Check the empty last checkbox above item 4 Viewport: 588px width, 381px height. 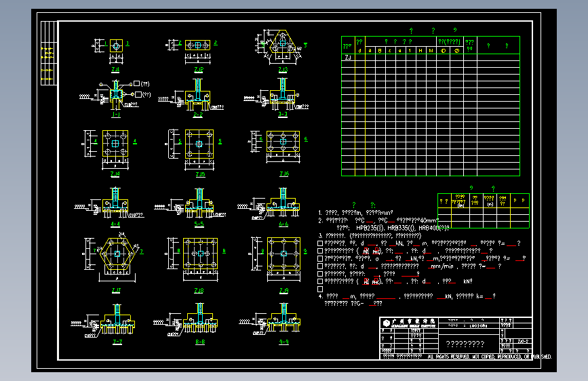[320, 289]
